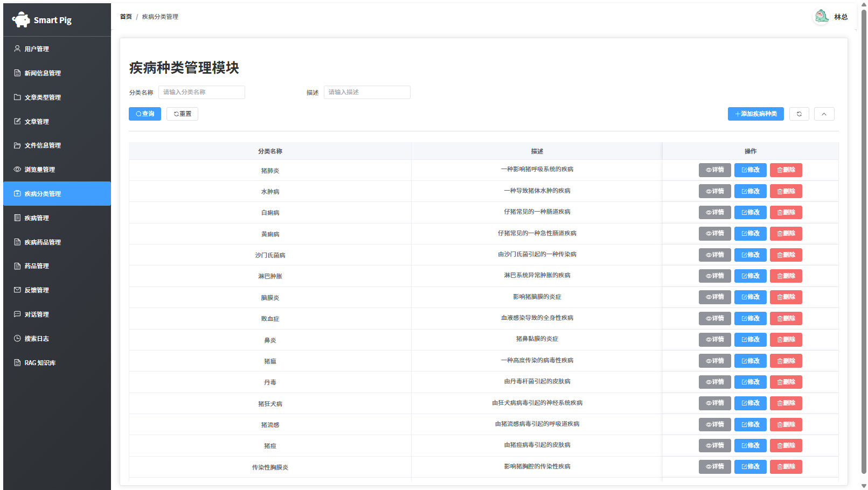Screen dimensions: 868x490
Task: Click 删除 for 鼻炎 row
Action: point(786,340)
